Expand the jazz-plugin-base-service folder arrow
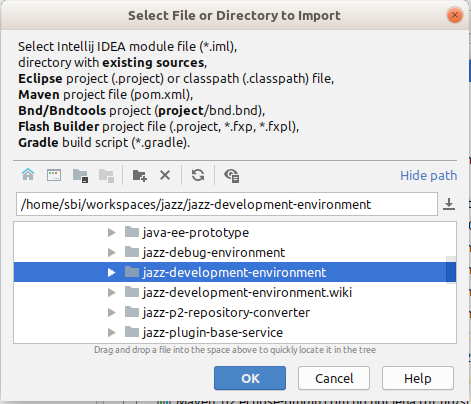This screenshot has width=471, height=404. (x=112, y=332)
